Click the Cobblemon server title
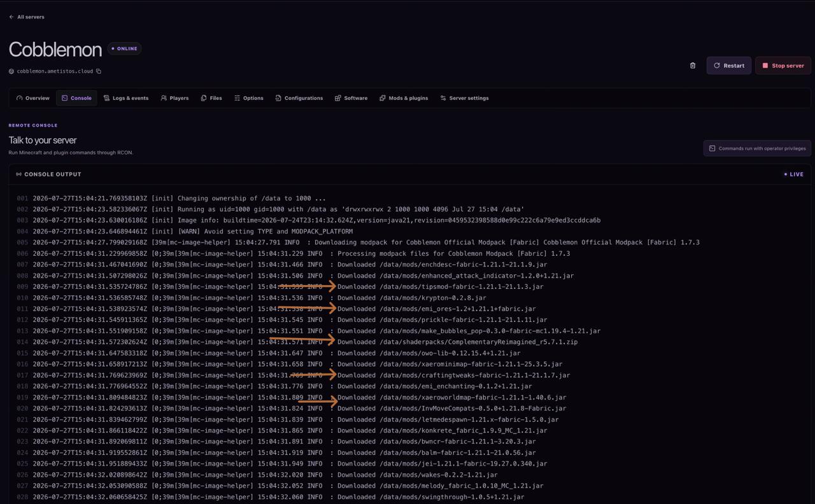 (55, 49)
